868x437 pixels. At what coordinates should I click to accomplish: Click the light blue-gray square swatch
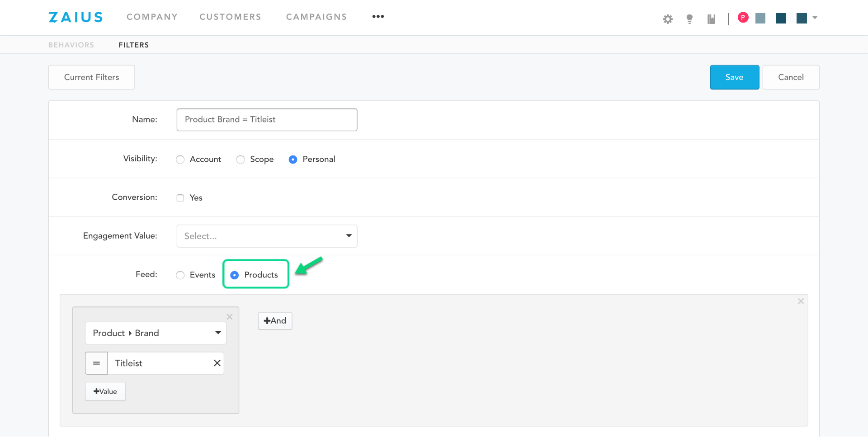click(x=760, y=18)
